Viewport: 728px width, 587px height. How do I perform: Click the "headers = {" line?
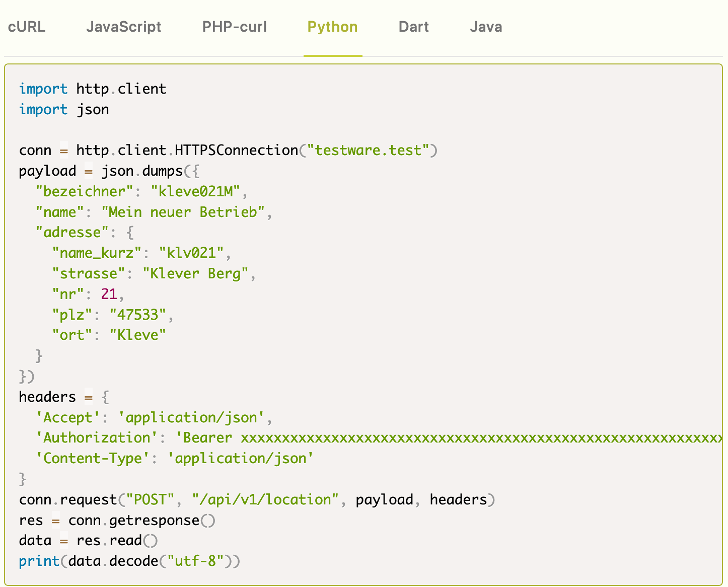tap(64, 397)
